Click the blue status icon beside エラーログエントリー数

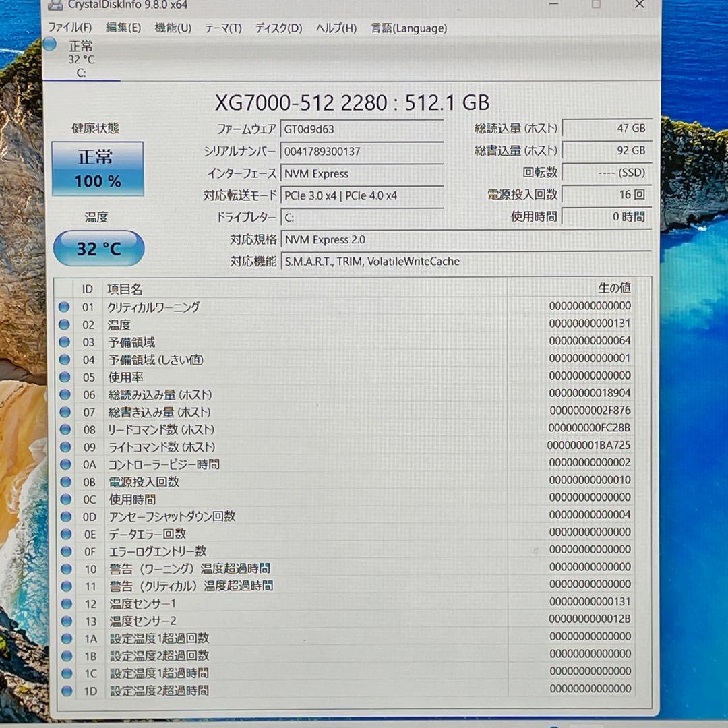(64, 551)
